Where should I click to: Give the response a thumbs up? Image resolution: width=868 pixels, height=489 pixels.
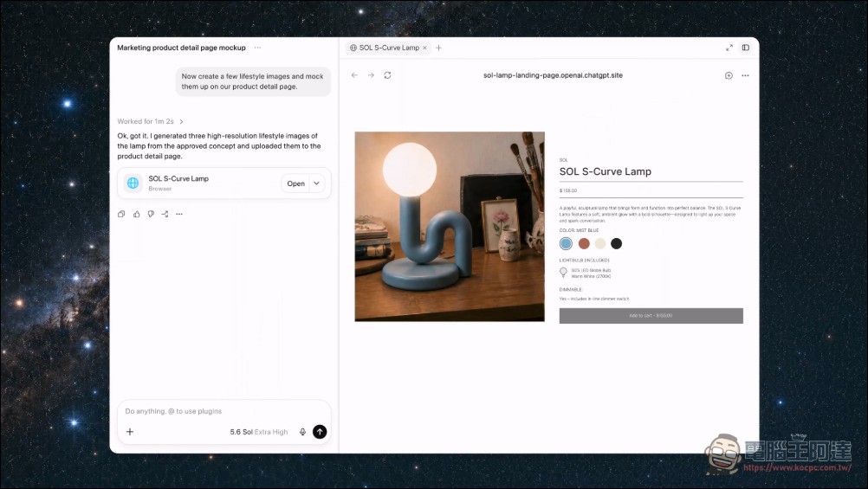click(x=136, y=214)
